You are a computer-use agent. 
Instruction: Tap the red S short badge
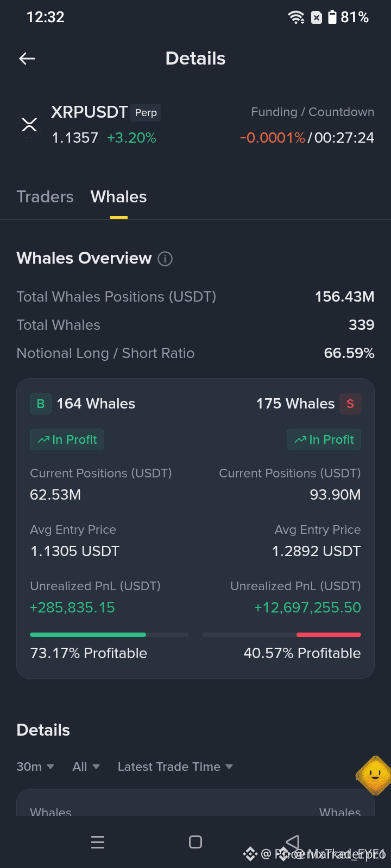(350, 404)
